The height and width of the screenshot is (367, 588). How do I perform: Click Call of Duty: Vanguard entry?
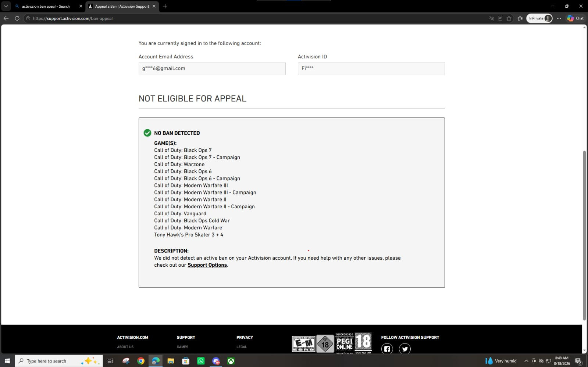(180, 213)
